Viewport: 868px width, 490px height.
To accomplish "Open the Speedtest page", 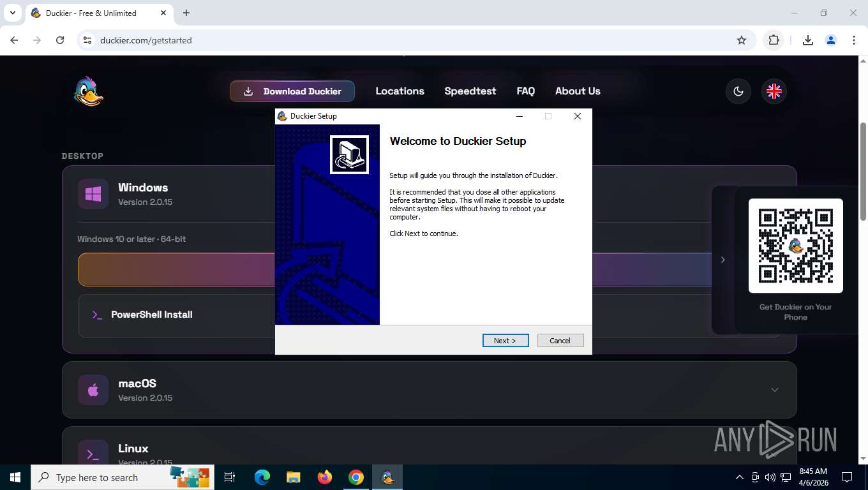I will (x=470, y=91).
